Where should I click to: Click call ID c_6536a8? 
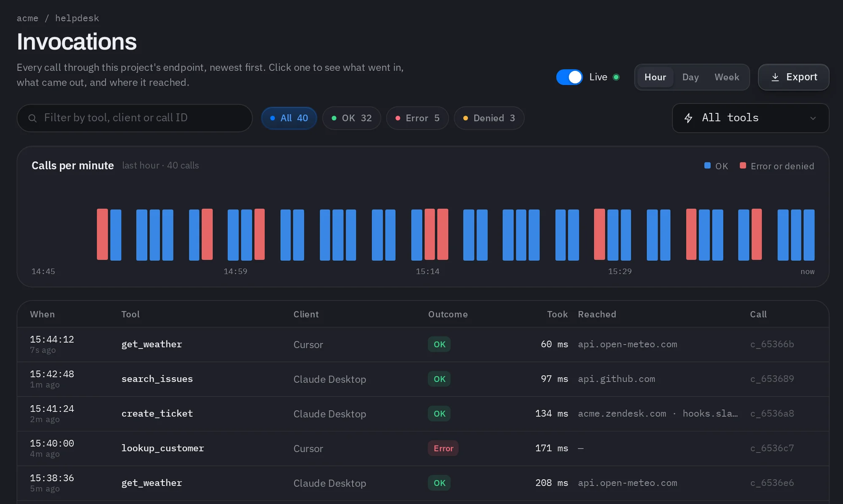(772, 413)
